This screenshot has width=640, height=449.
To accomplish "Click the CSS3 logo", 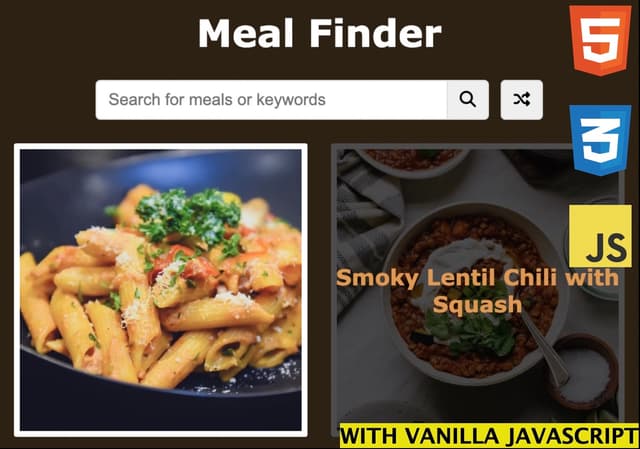I will (x=600, y=140).
